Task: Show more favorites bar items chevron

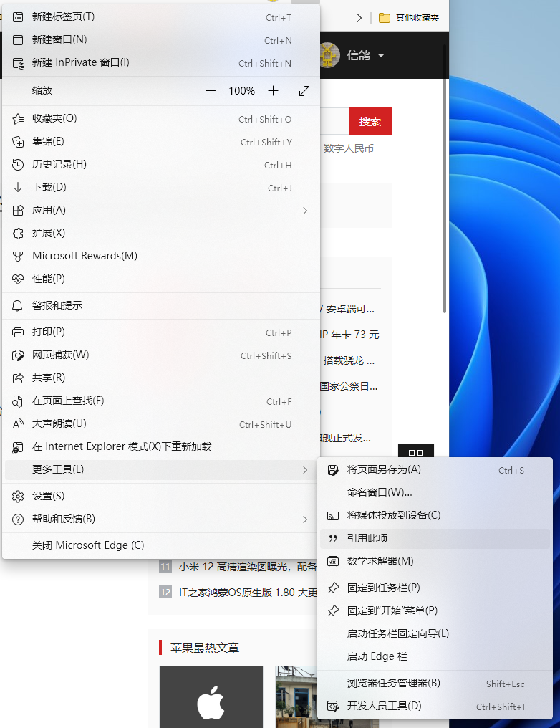Action: (359, 18)
